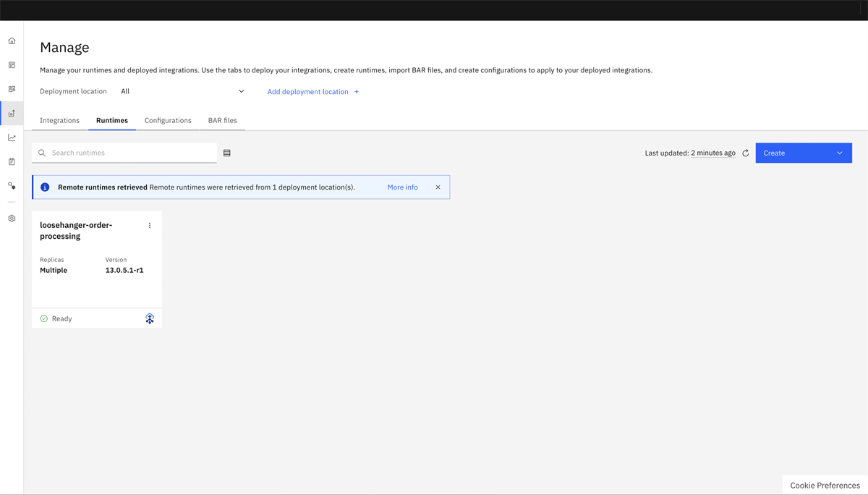Open the audit log clipboard icon
Image resolution: width=868 pixels, height=495 pixels.
coord(12,161)
